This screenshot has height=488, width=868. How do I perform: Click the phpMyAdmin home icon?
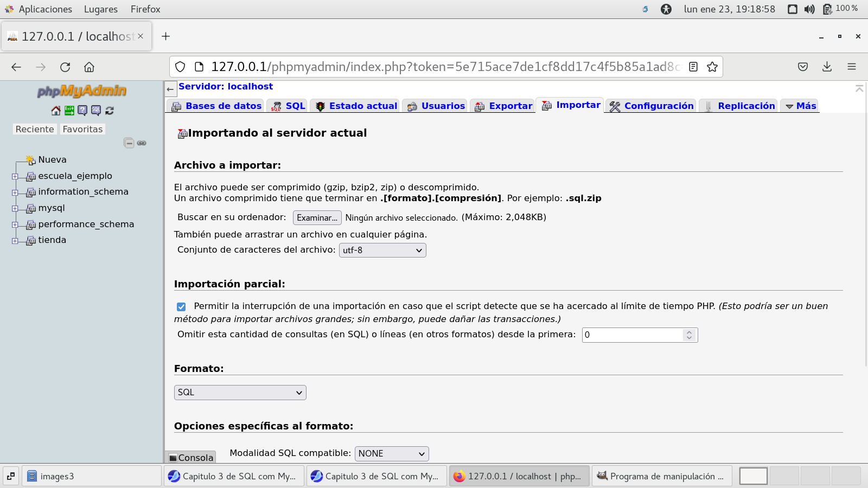[x=55, y=111]
